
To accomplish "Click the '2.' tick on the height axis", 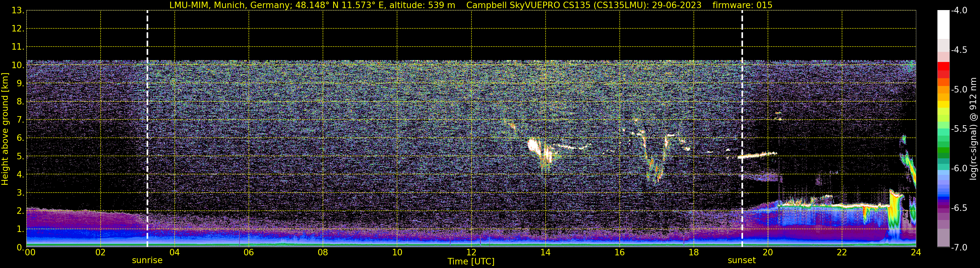I will point(20,211).
